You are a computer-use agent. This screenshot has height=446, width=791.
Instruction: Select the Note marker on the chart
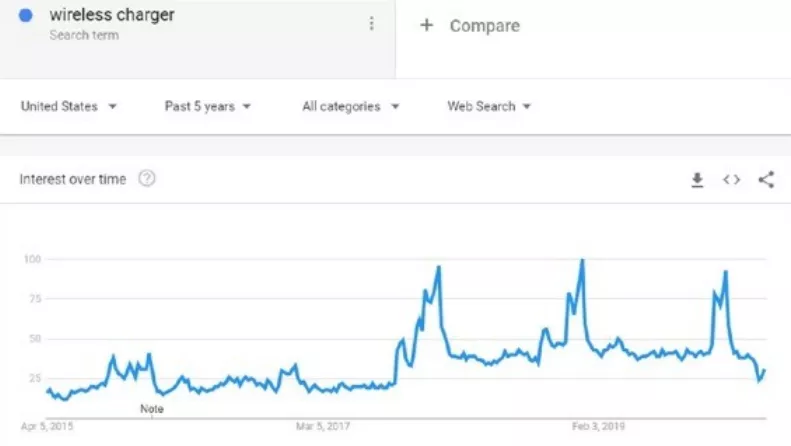[x=152, y=408]
